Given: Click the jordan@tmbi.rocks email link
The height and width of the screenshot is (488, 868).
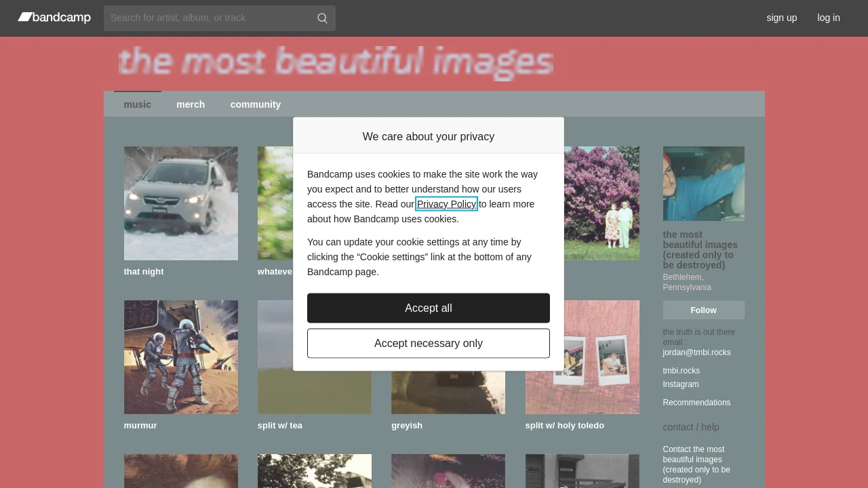Looking at the screenshot, I should 697,352.
